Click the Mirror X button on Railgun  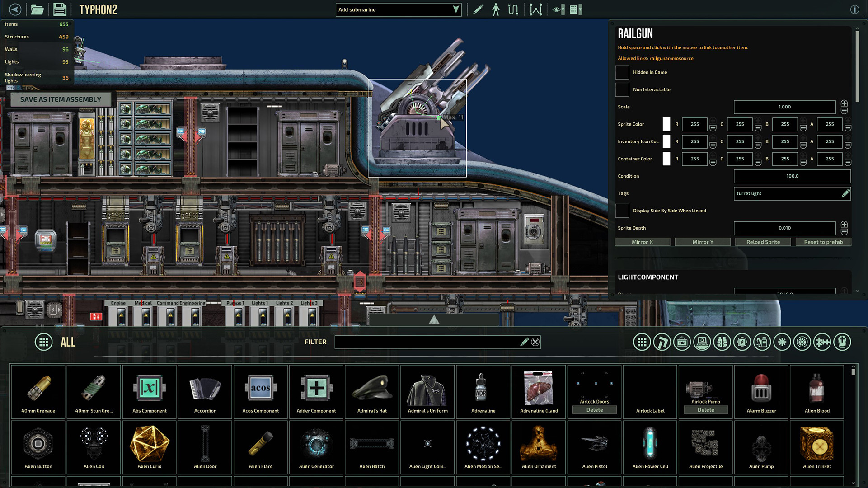(643, 241)
